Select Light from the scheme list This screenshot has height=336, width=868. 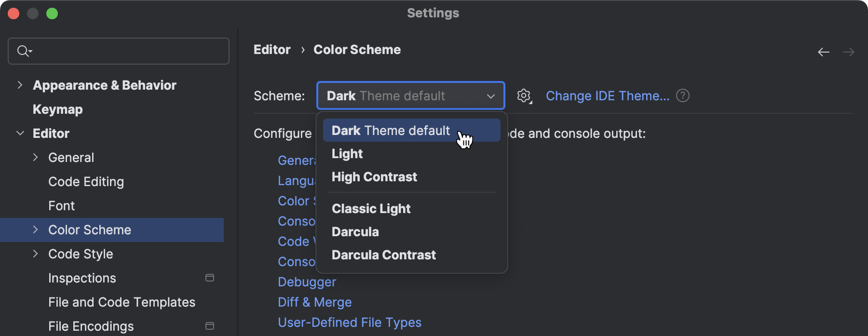(x=347, y=153)
